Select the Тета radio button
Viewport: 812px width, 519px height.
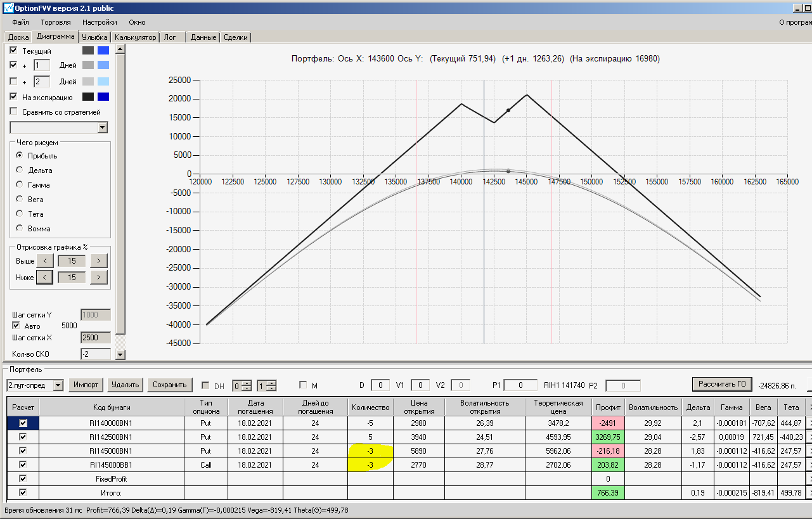pyautogui.click(x=20, y=214)
